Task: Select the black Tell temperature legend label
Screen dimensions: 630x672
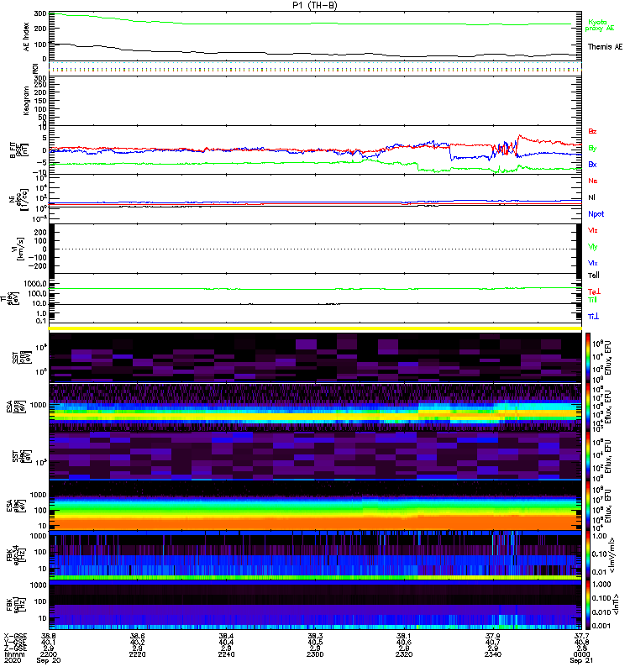Action: tap(594, 276)
